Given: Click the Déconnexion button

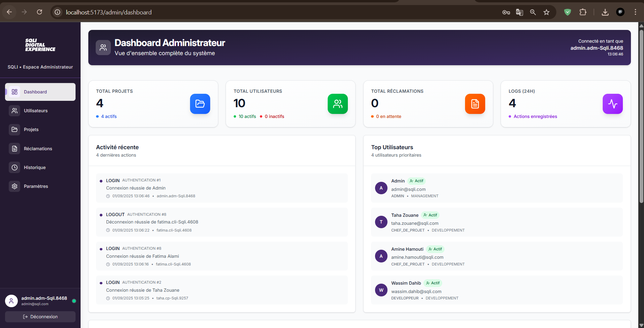Looking at the screenshot, I should [x=40, y=317].
